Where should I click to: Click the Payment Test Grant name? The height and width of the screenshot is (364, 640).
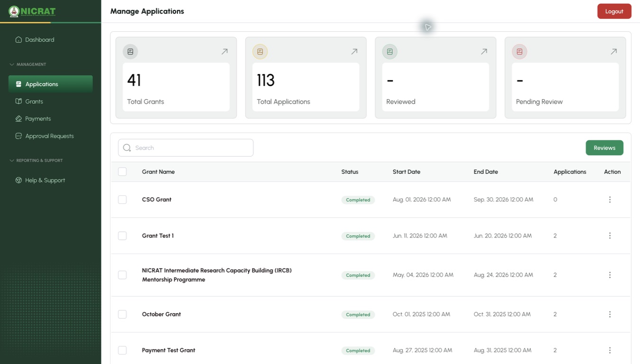coord(168,350)
